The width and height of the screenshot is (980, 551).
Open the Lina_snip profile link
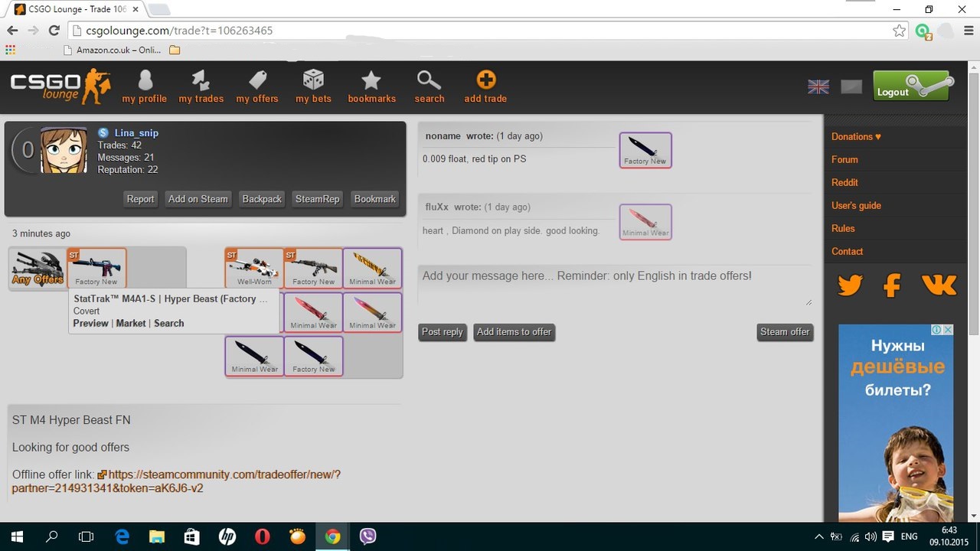(x=136, y=133)
